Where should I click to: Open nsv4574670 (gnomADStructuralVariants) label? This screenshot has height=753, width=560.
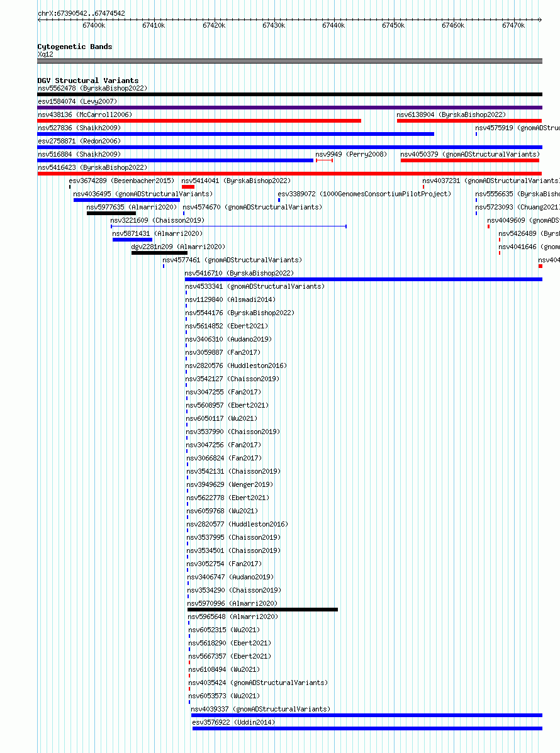(252, 207)
